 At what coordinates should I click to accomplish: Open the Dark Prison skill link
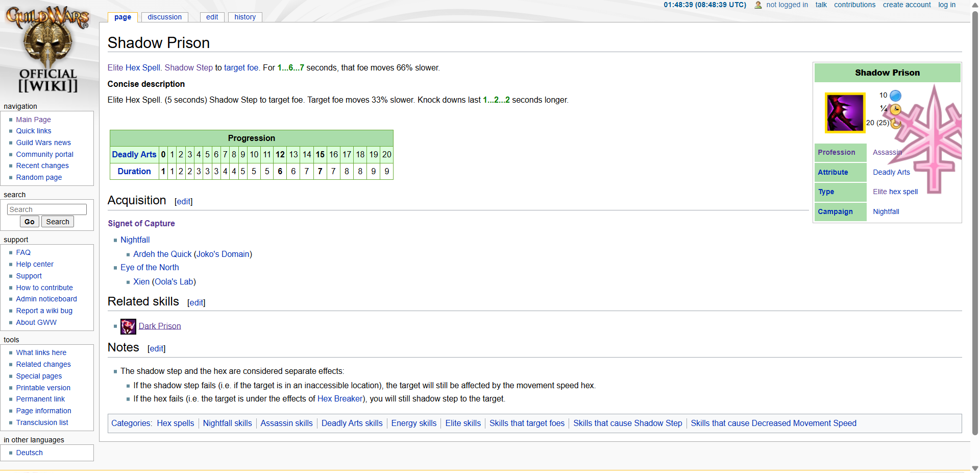(160, 326)
